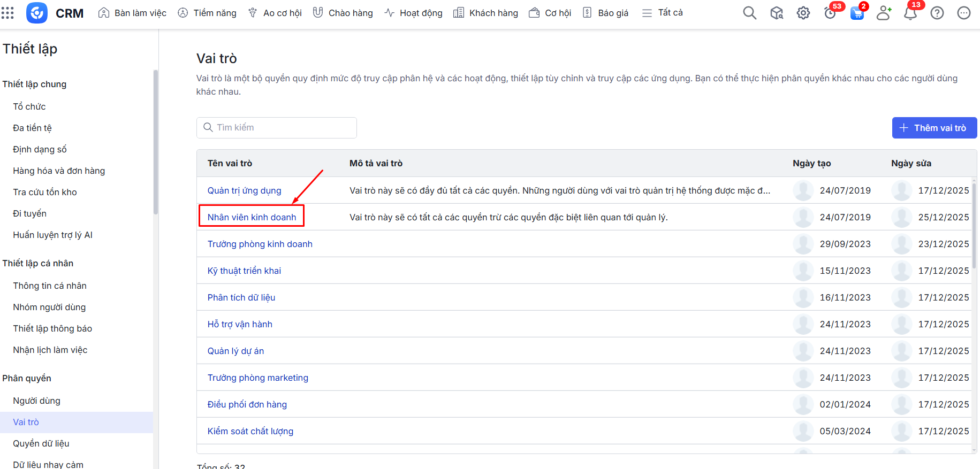Click the Thêm vai trò button
The width and height of the screenshot is (980, 469).
tap(934, 128)
